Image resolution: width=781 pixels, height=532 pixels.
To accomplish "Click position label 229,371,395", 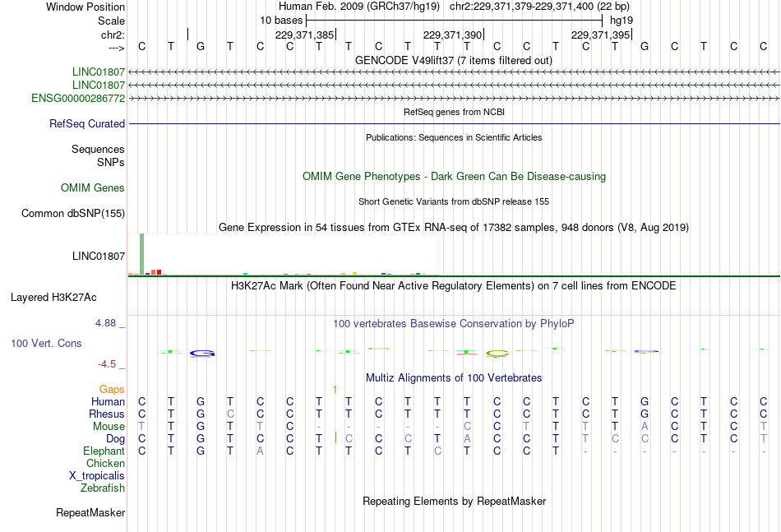I will point(601,35).
